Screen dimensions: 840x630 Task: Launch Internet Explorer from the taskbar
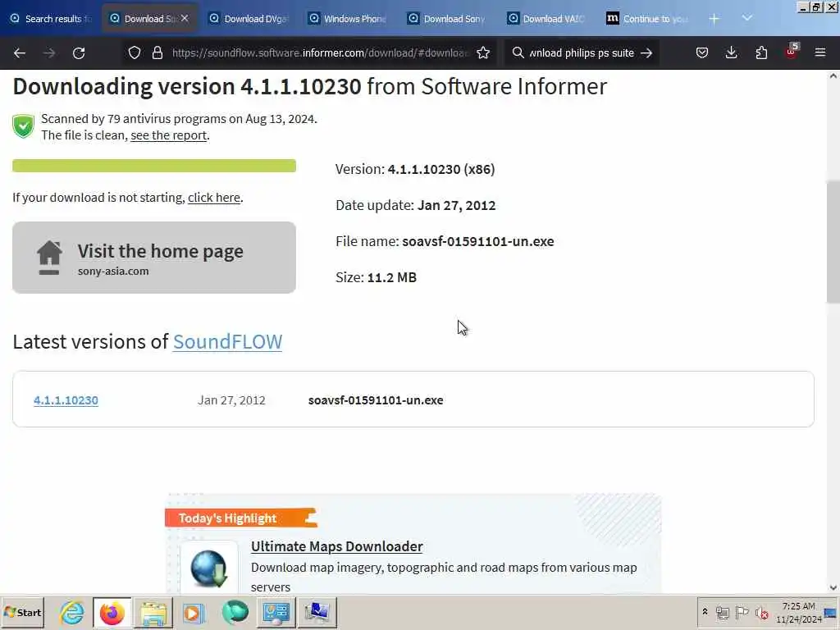pyautogui.click(x=72, y=612)
